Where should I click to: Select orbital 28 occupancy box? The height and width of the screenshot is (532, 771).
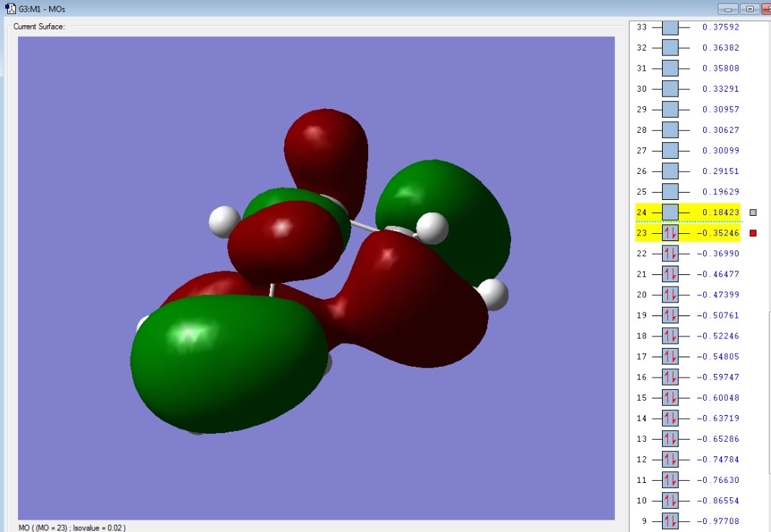click(670, 131)
